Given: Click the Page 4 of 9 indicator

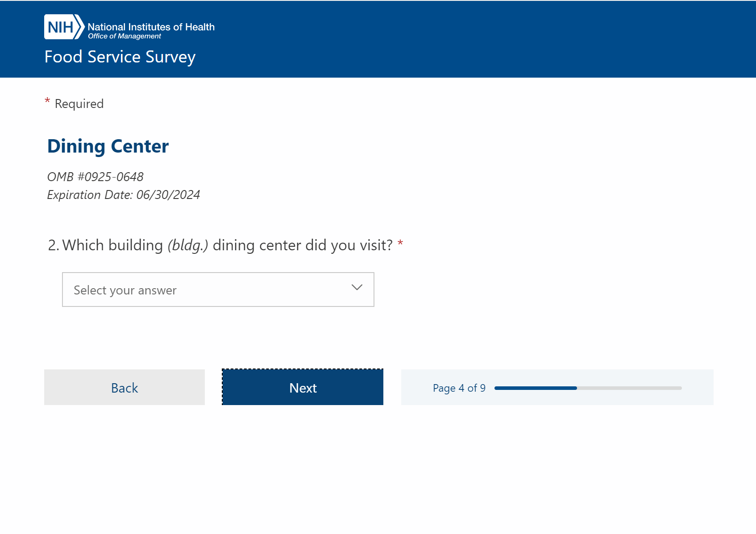Looking at the screenshot, I should [x=459, y=388].
